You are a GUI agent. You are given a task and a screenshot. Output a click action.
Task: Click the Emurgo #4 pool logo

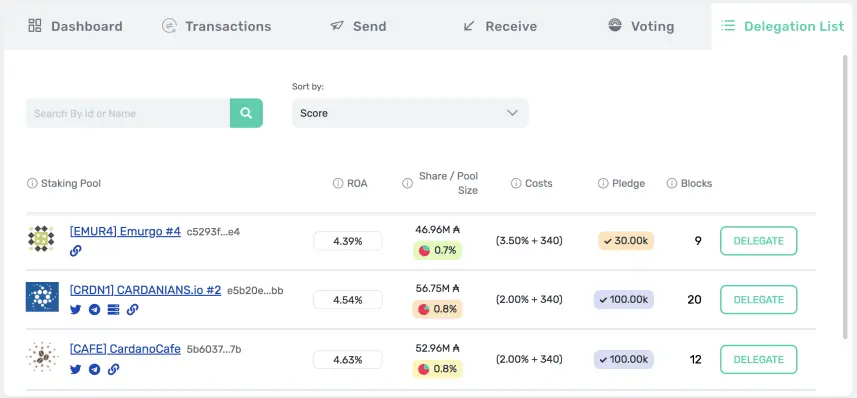coord(42,238)
